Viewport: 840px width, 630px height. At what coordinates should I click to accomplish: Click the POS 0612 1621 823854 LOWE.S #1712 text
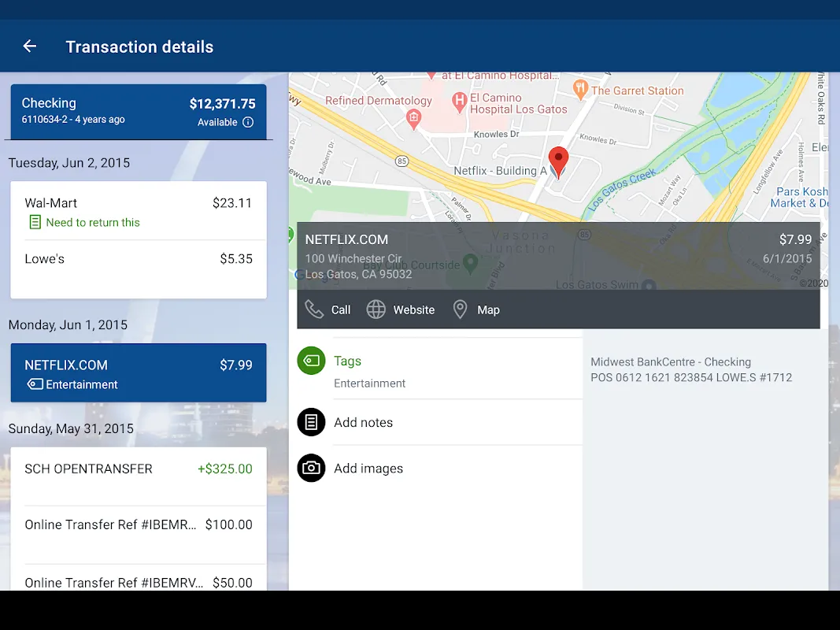tap(691, 377)
